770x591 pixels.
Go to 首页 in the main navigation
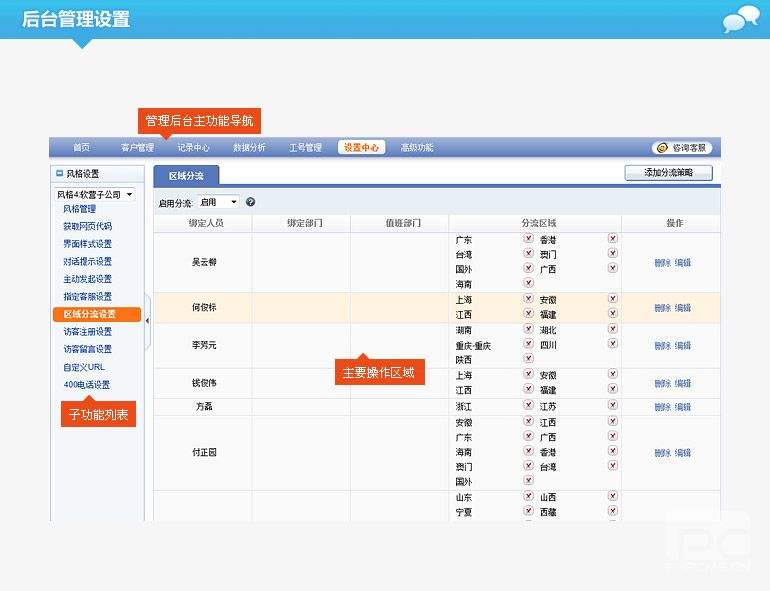click(x=82, y=147)
